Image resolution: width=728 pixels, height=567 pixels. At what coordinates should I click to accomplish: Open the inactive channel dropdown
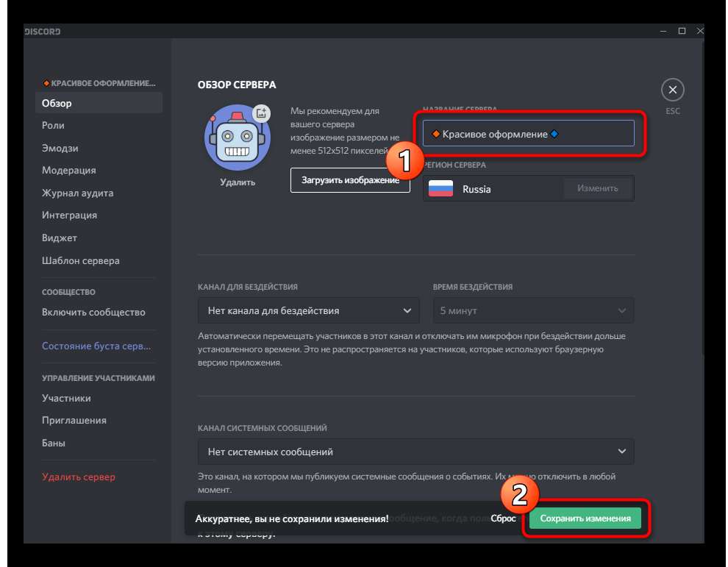click(308, 310)
